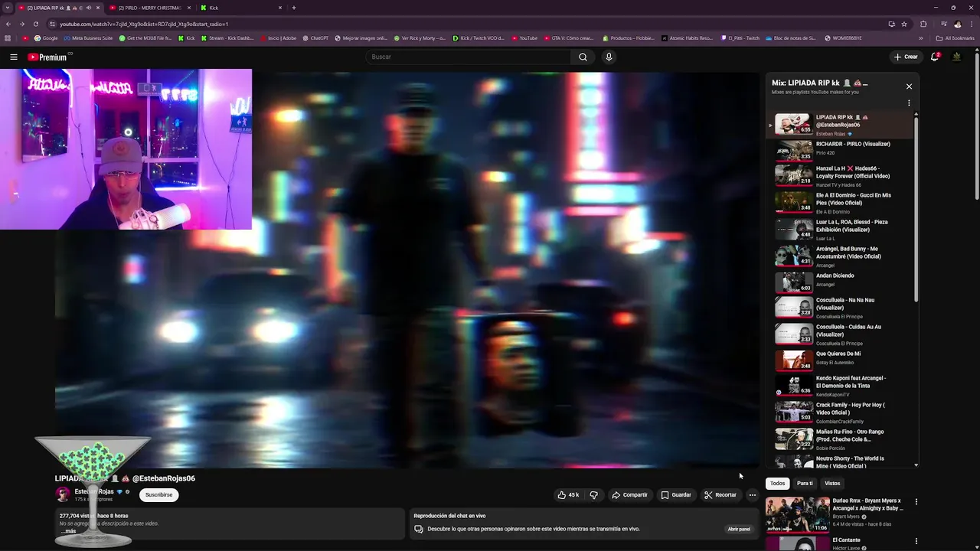Click Abrir panel for live chat replay
The height and width of the screenshot is (551, 980).
coord(739,529)
